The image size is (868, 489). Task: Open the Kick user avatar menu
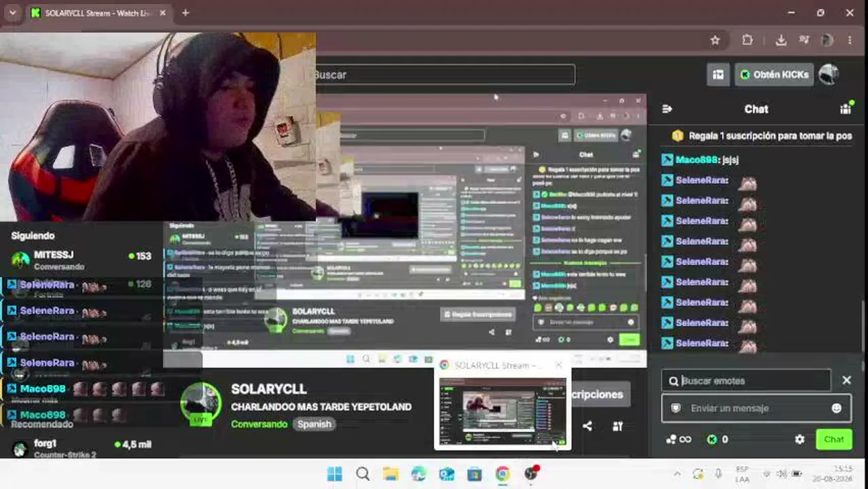(828, 74)
